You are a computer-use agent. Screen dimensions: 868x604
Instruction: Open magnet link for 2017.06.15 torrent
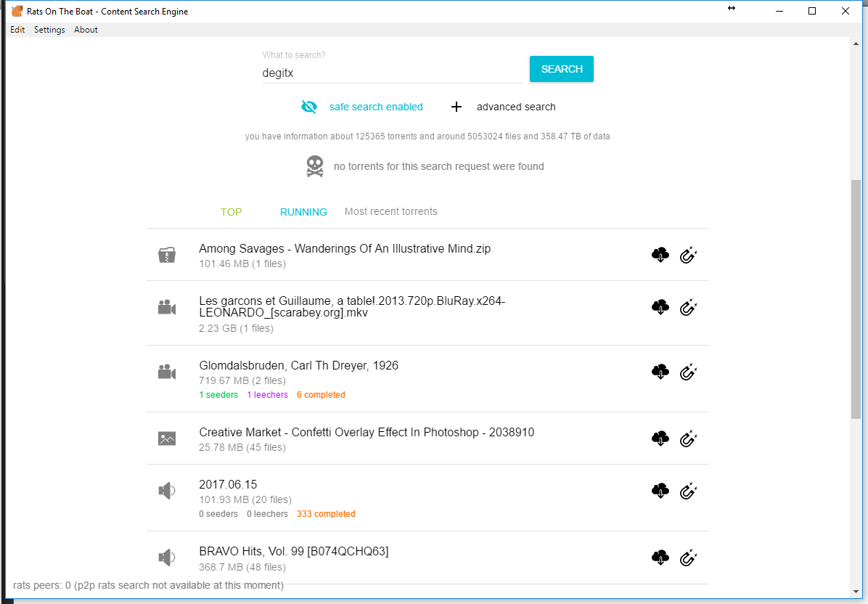(x=688, y=491)
